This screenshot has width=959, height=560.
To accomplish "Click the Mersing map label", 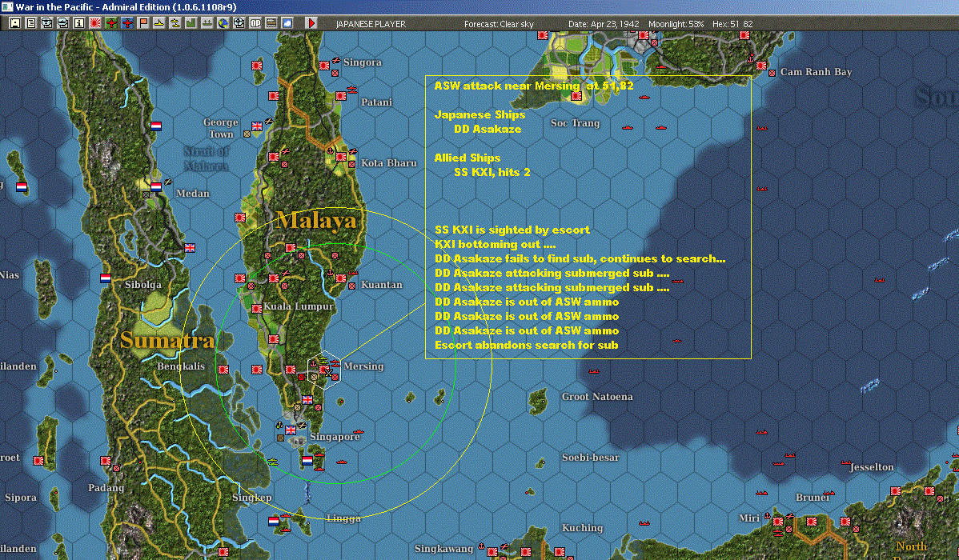I will point(363,366).
